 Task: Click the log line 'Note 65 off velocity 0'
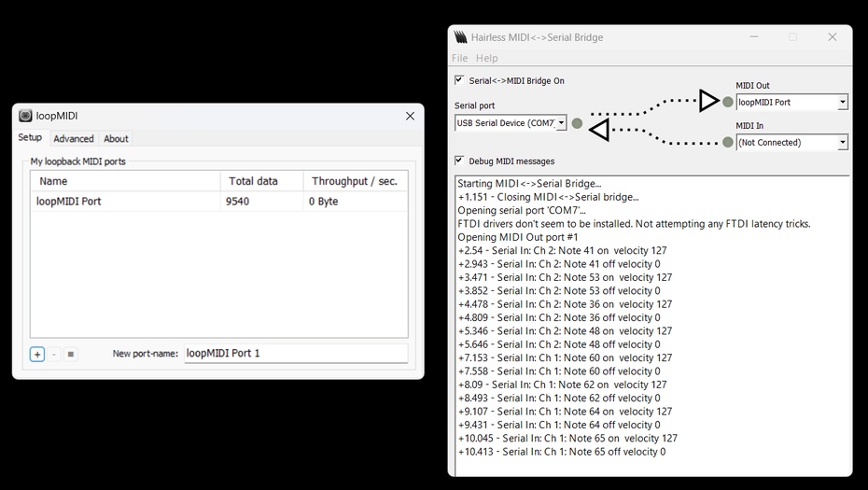[562, 452]
